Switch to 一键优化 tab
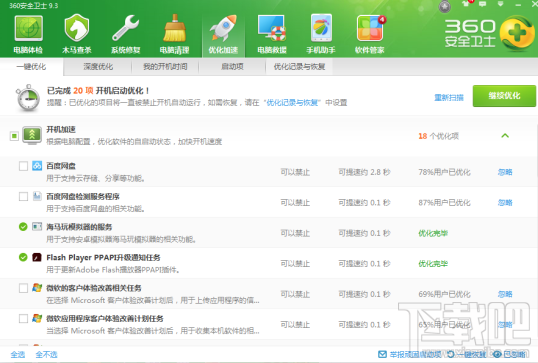The width and height of the screenshot is (538, 363). tap(31, 67)
